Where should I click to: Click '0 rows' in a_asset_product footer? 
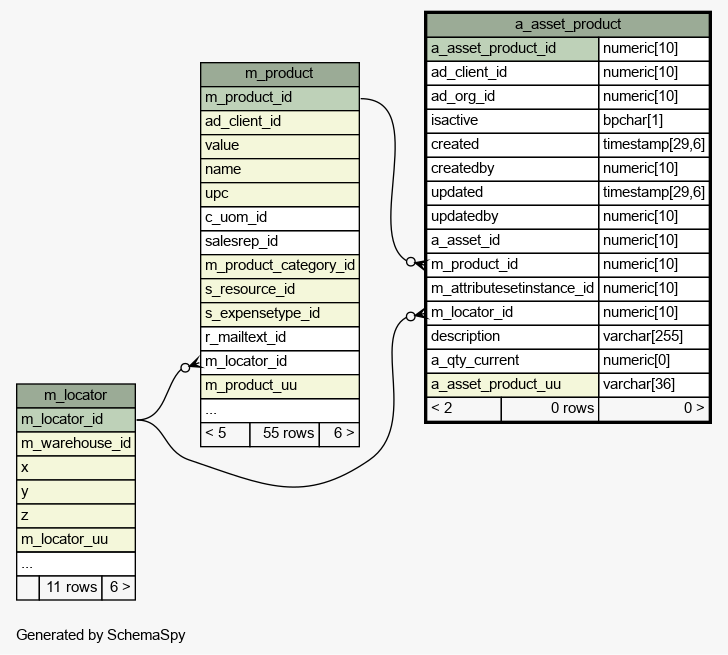coord(550,409)
